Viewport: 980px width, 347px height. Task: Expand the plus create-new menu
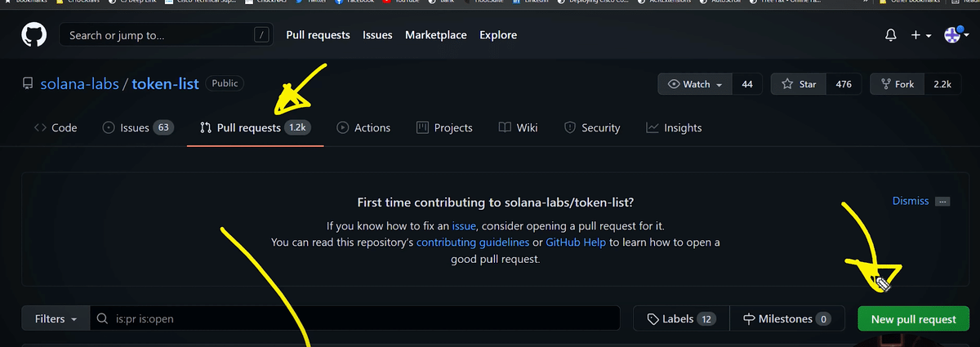[x=921, y=36]
